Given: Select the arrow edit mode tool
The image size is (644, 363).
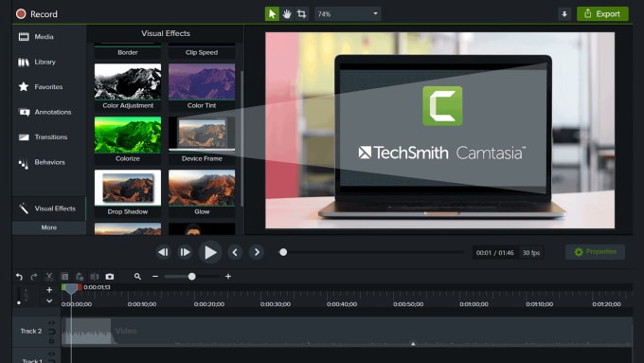Looking at the screenshot, I should [272, 14].
